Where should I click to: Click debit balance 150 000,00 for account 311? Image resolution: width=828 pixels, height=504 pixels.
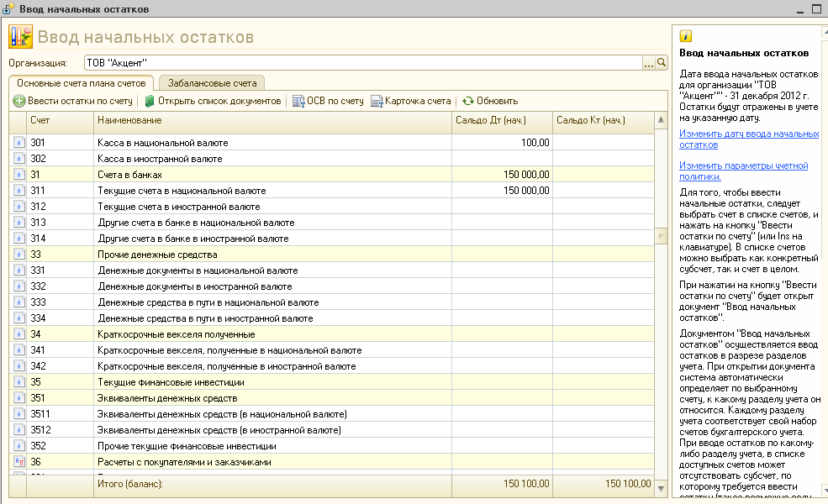pos(526,191)
